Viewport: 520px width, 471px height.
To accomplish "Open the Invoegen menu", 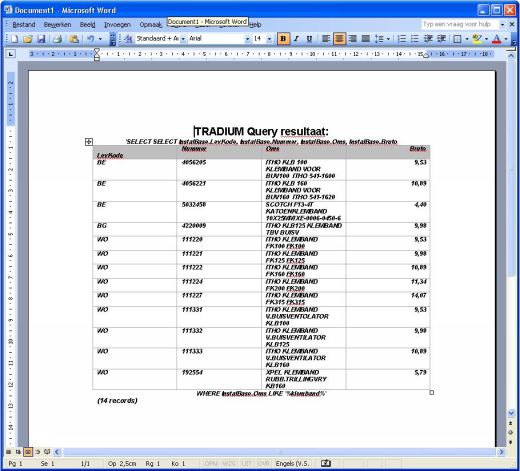I will pyautogui.click(x=117, y=25).
